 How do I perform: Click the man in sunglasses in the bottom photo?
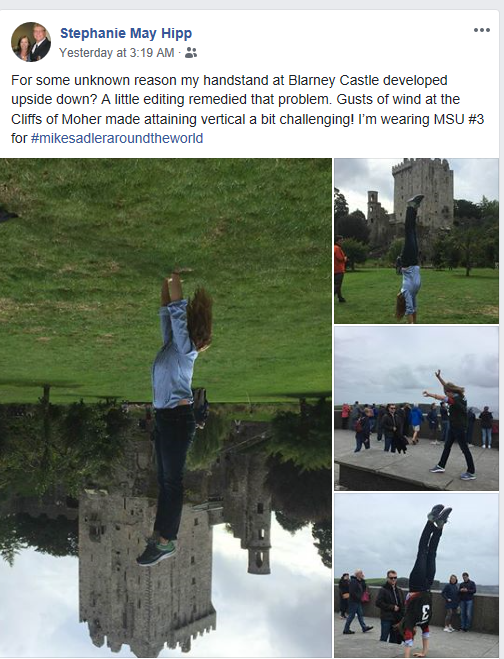click(x=389, y=605)
